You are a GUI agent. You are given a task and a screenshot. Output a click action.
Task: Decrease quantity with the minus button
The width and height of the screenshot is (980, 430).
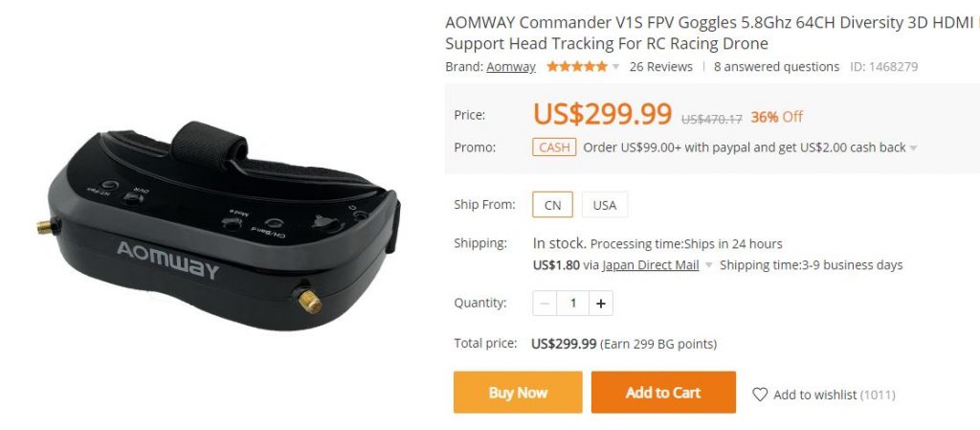(x=545, y=304)
